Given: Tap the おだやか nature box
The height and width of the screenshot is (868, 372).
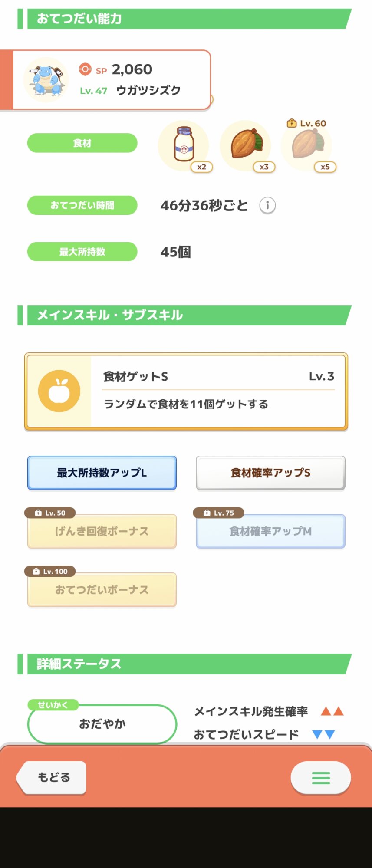Looking at the screenshot, I should pyautogui.click(x=102, y=723).
